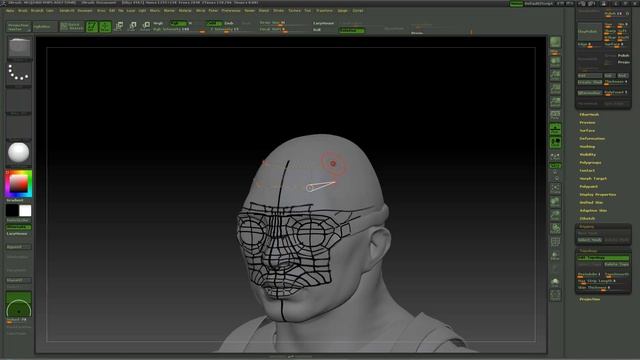640x360 pixels.
Task: Open the texture selector on left shelf
Action: coord(19,127)
